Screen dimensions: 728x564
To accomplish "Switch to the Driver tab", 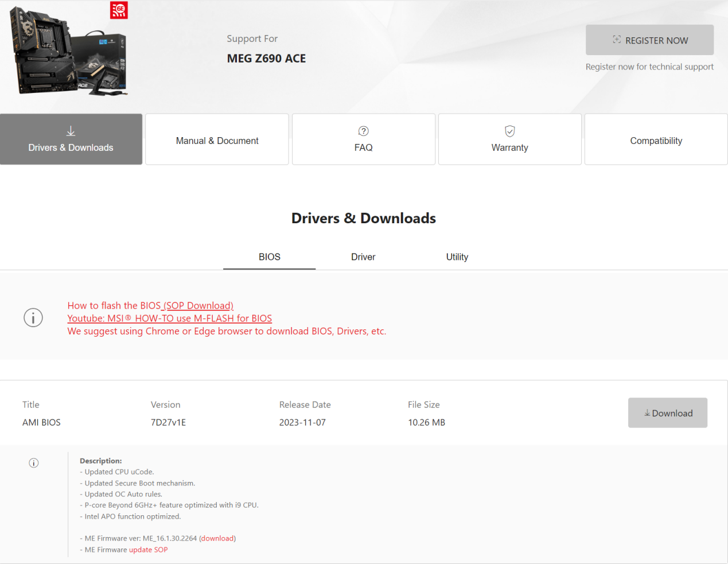I will (x=363, y=257).
